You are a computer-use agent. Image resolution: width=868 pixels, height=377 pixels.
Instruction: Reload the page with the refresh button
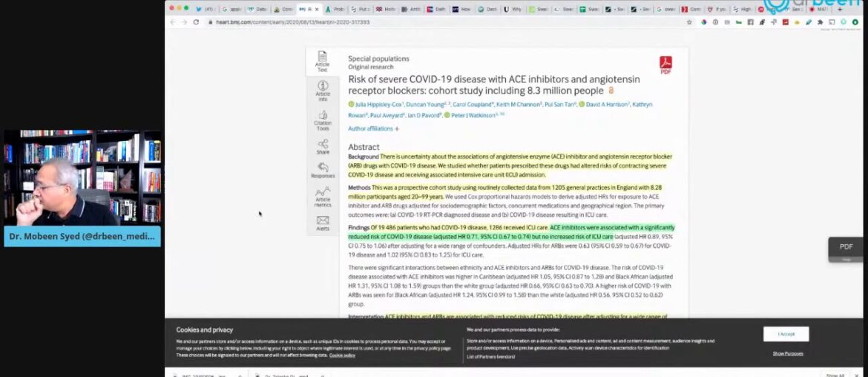tap(197, 22)
